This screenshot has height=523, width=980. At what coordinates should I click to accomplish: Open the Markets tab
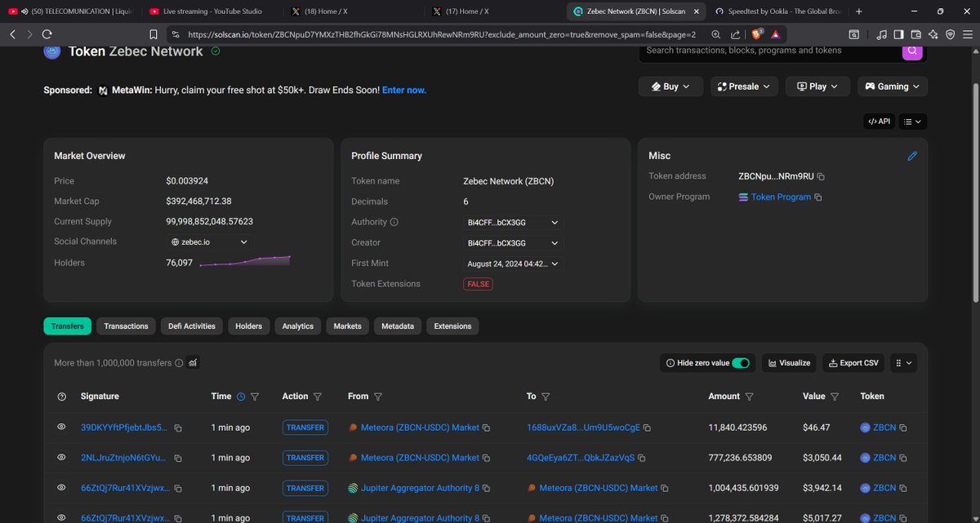pos(347,326)
